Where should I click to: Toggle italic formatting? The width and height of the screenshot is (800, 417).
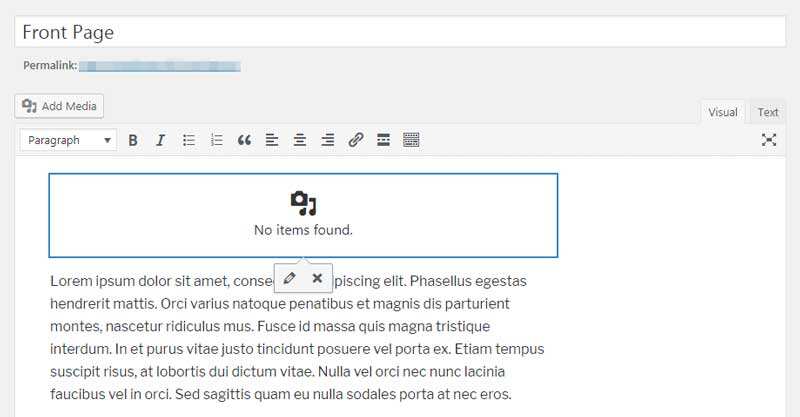click(161, 140)
